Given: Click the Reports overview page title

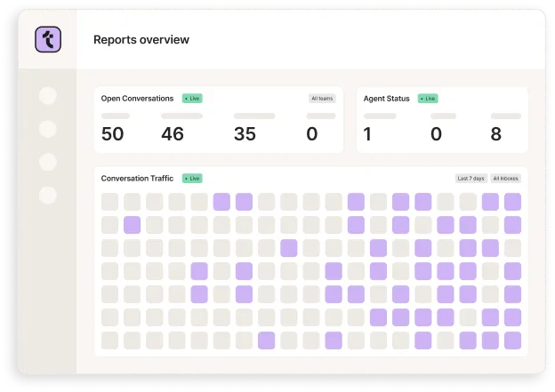Looking at the screenshot, I should (x=141, y=40).
